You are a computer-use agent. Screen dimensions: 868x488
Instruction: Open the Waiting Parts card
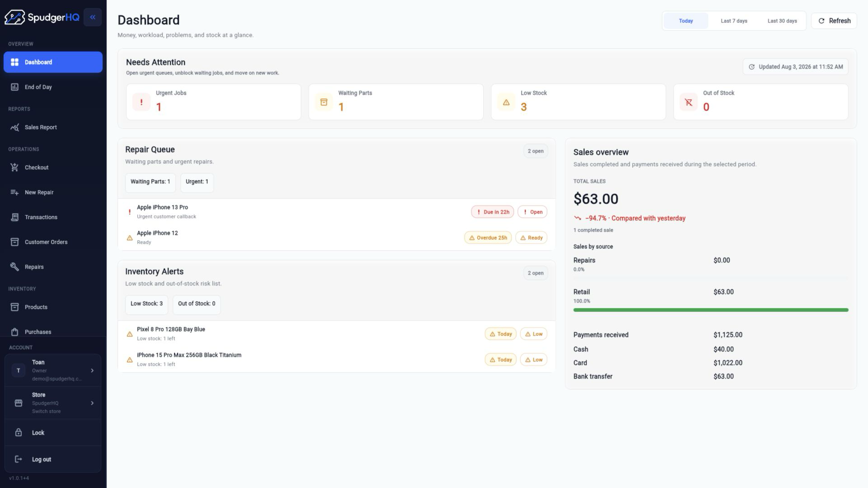(x=396, y=102)
